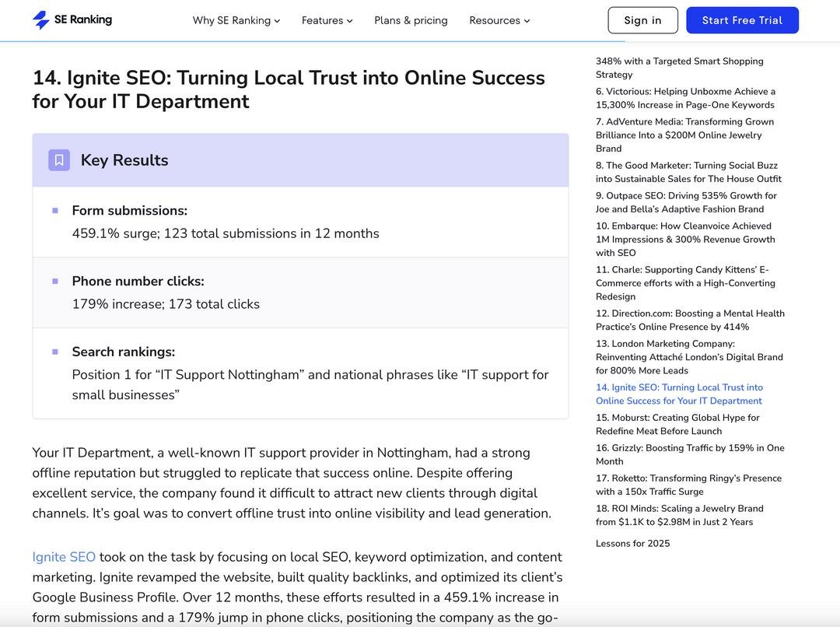Expand the Resources dropdown
This screenshot has width=840, height=627.
coord(499,20)
